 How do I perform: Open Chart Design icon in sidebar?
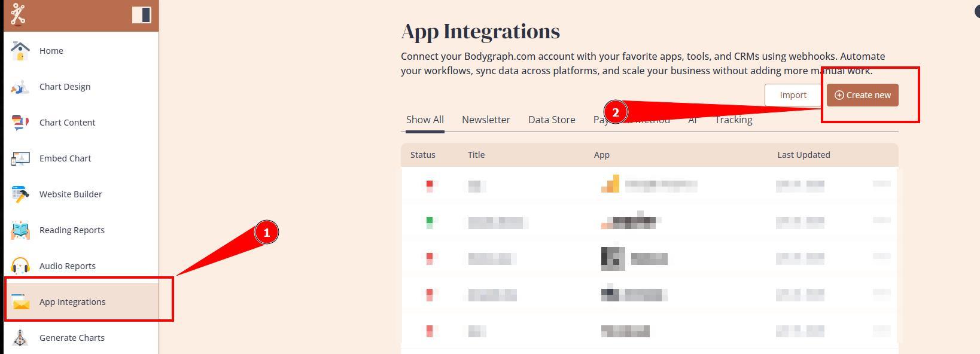pyautogui.click(x=20, y=87)
